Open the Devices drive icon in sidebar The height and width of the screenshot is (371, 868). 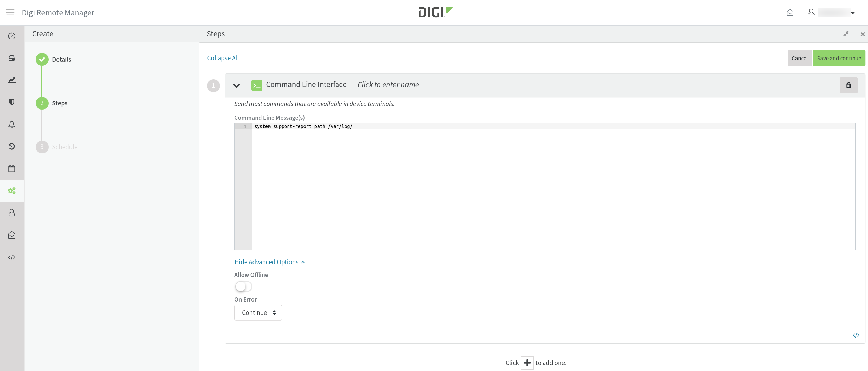[x=12, y=58]
